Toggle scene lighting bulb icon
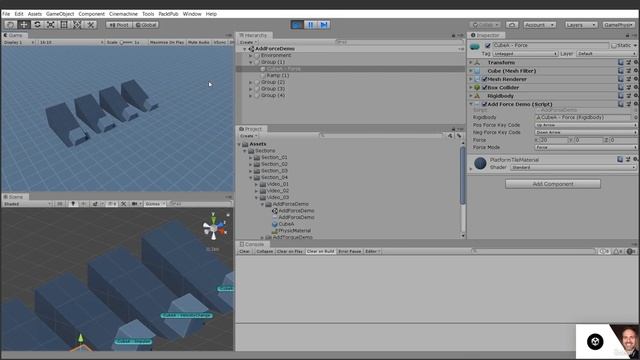This screenshot has height=360, width=640. click(x=73, y=204)
